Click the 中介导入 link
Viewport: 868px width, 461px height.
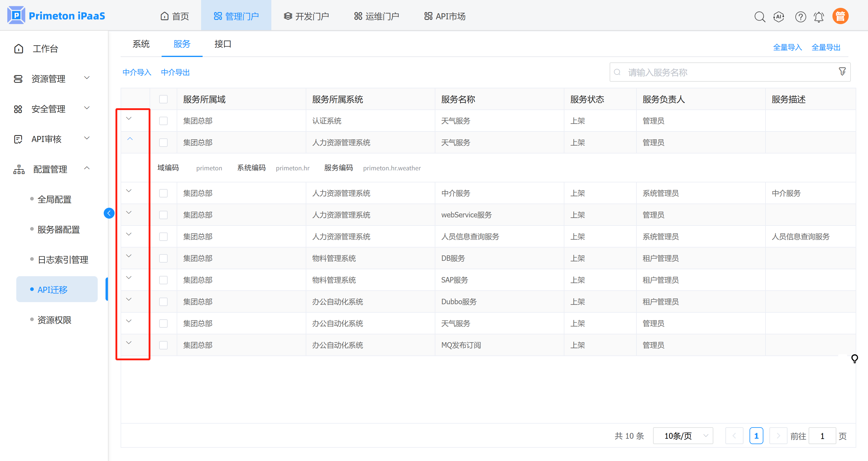pyautogui.click(x=137, y=72)
